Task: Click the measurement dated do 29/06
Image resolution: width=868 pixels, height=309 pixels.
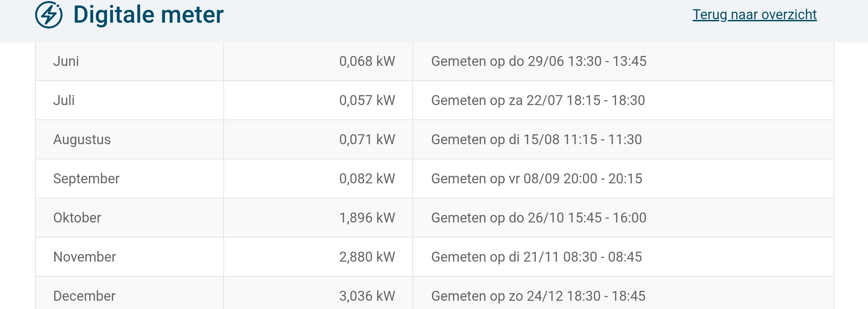Action: (x=538, y=61)
